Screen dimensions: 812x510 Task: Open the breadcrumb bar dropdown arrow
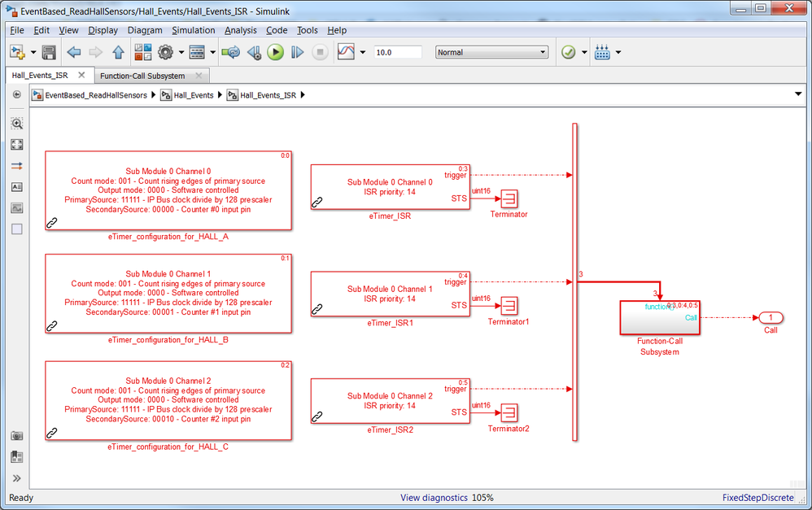coord(798,94)
